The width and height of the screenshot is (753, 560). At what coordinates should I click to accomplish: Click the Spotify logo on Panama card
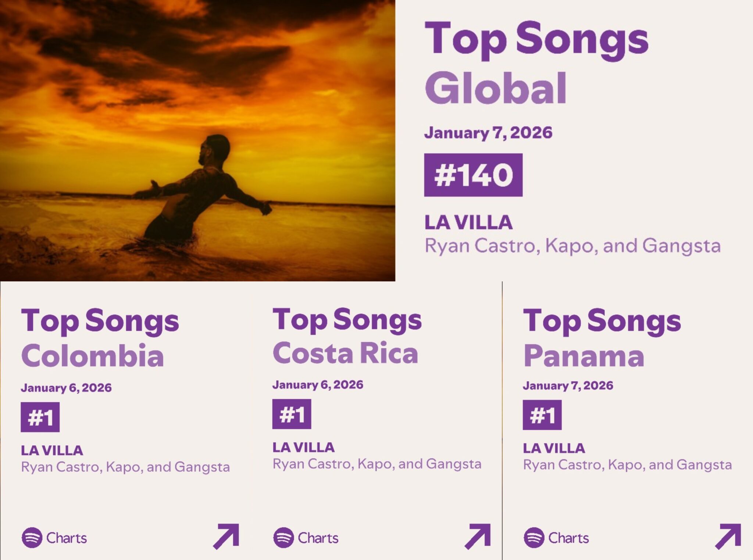(534, 538)
